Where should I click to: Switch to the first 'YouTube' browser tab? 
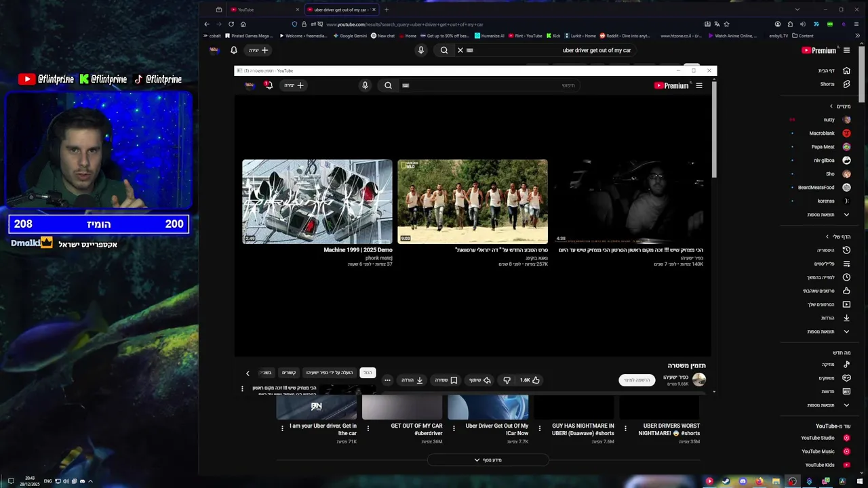click(264, 9)
